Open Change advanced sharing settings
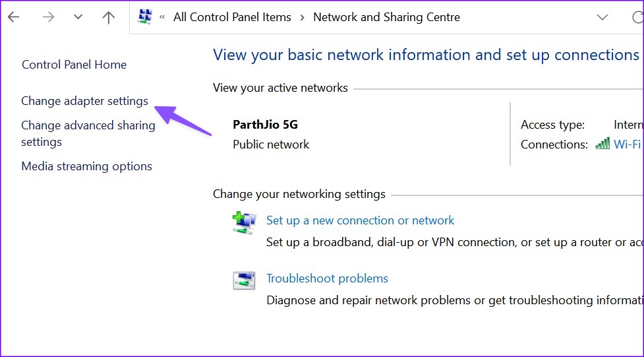The height and width of the screenshot is (357, 644). click(x=88, y=134)
